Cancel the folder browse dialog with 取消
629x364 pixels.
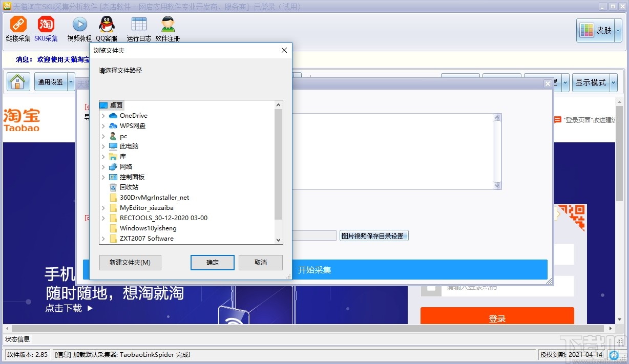261,263
